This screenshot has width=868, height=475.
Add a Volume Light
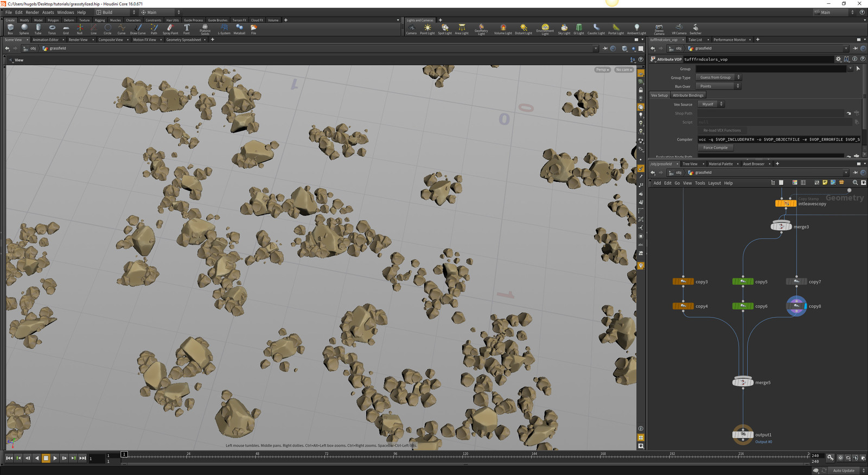(x=503, y=29)
